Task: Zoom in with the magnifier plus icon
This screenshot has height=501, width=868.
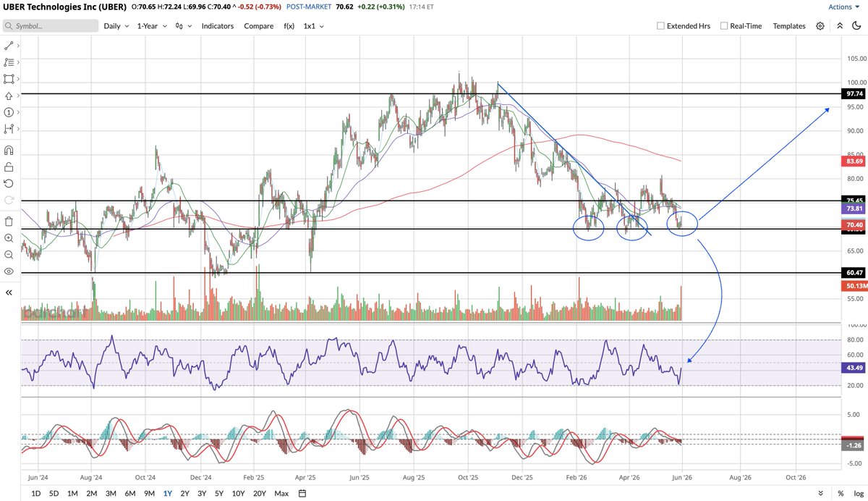Action: (x=8, y=237)
